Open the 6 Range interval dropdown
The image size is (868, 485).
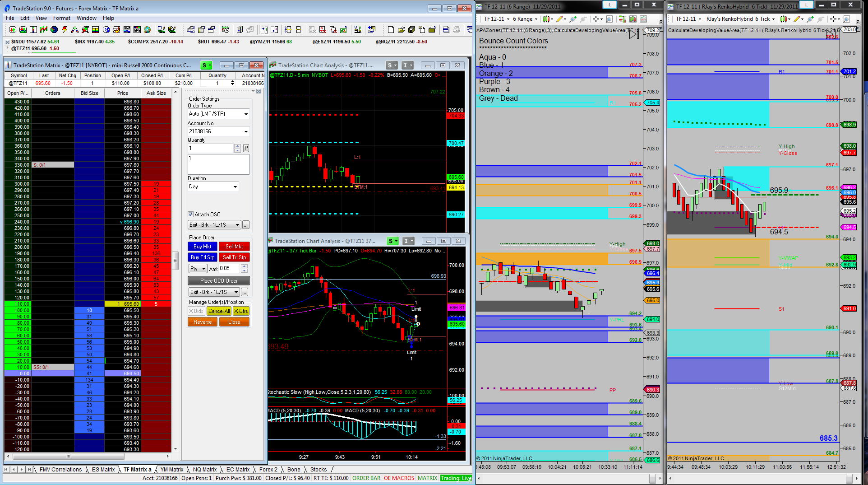[x=525, y=19]
